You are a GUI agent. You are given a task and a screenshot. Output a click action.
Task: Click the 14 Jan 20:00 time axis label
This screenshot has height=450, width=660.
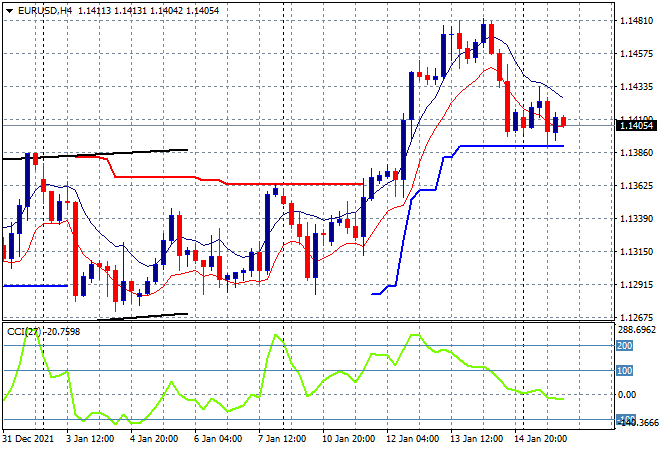coord(540,439)
